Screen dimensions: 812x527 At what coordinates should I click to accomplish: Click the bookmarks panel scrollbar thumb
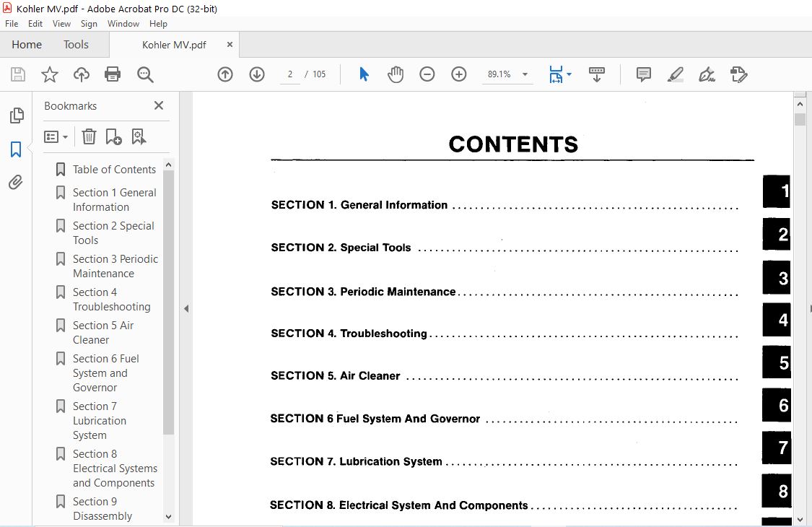tap(168, 302)
